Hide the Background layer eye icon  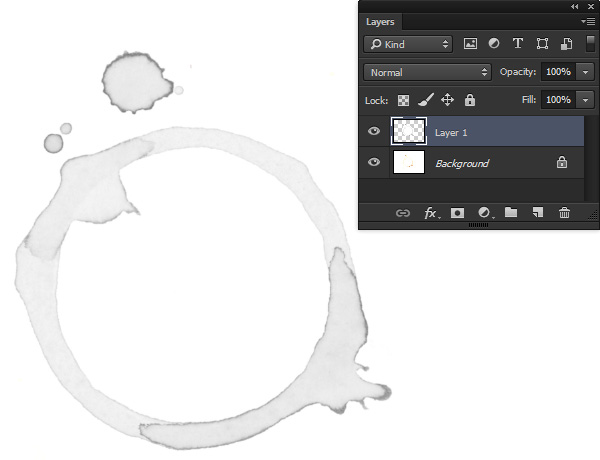374,162
